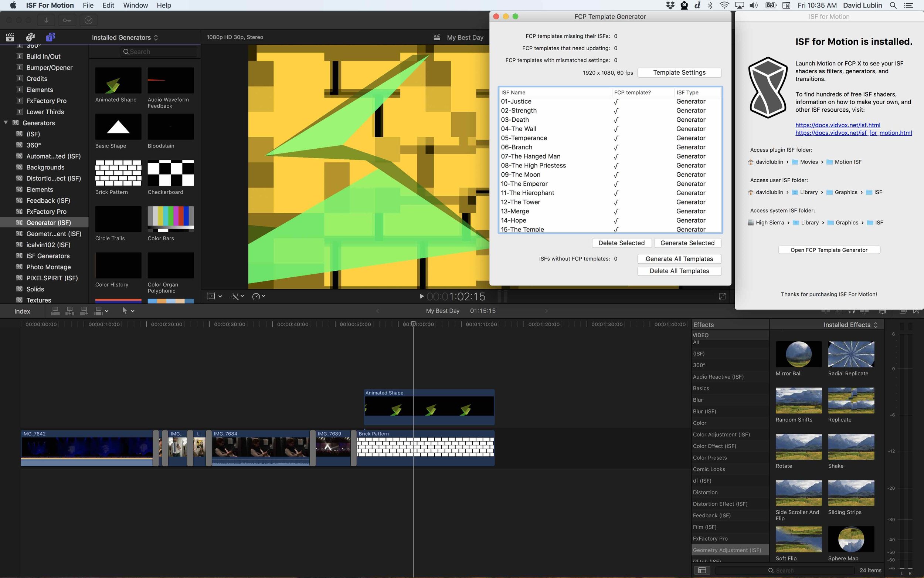Screen dimensions: 924x578
Task: Click Generate All Templates button
Action: [x=679, y=258]
